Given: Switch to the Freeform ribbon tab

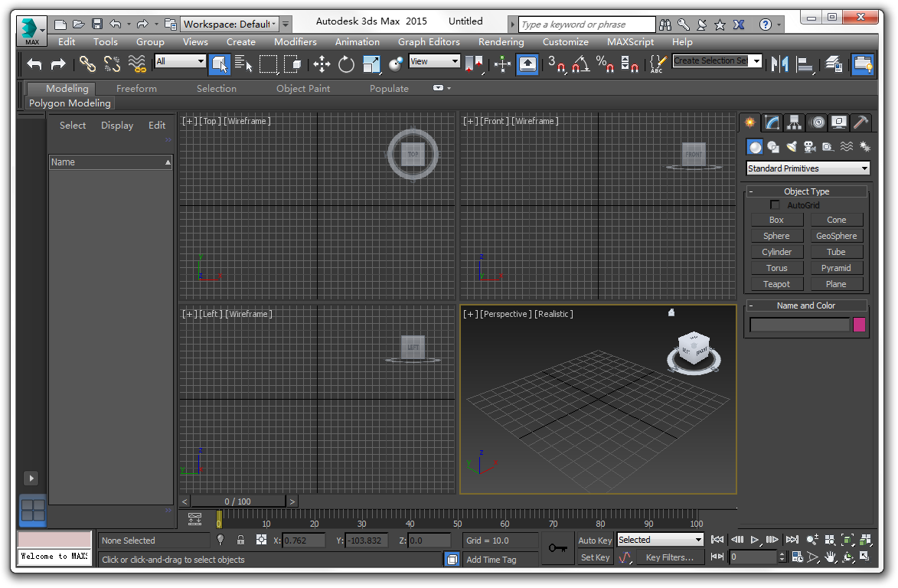Looking at the screenshot, I should click(x=136, y=89).
